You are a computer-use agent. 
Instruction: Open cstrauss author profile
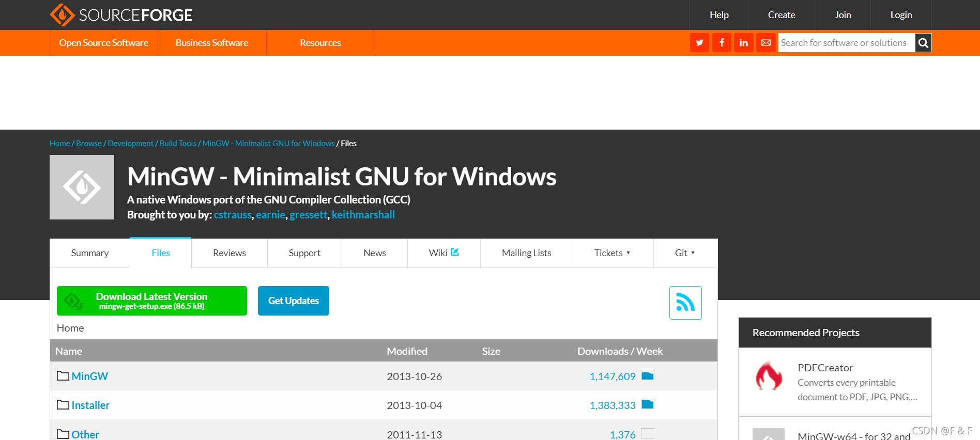pyautogui.click(x=233, y=215)
